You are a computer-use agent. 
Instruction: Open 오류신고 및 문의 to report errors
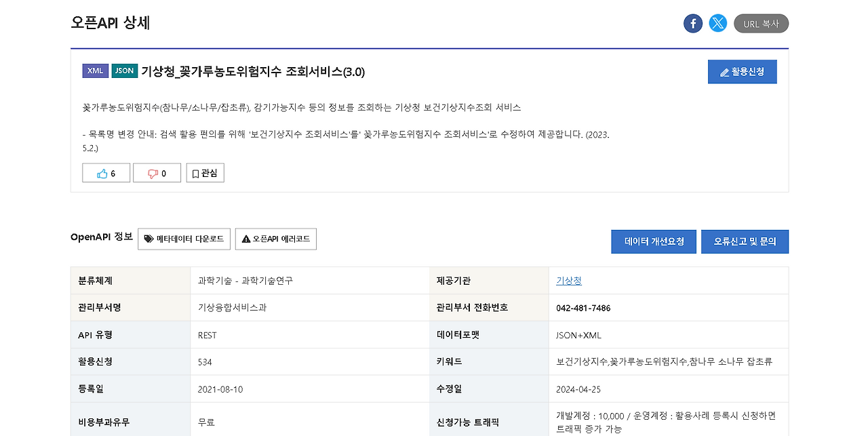click(745, 241)
